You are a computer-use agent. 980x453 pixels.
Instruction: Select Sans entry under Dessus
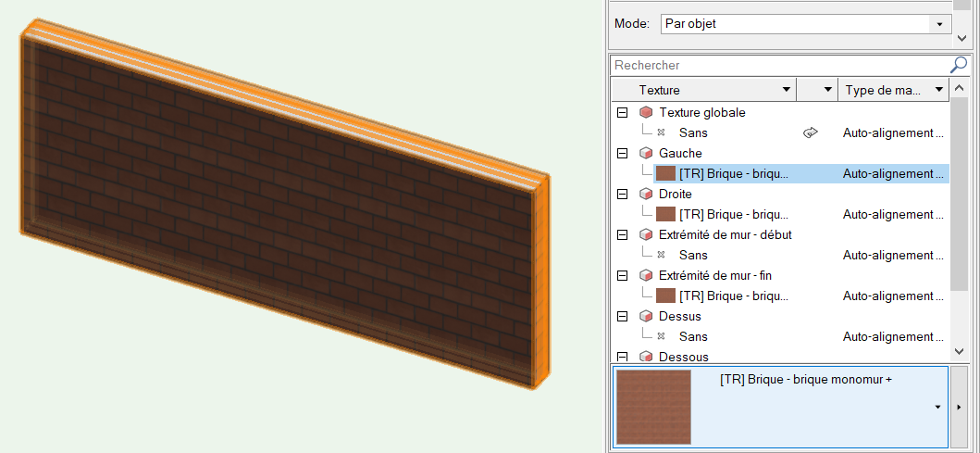coord(693,336)
